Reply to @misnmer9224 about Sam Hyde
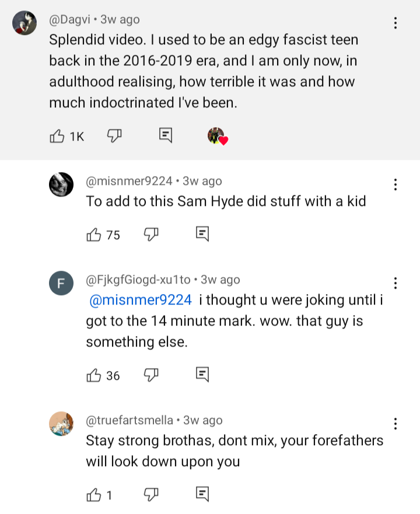Viewport: 420px width, 514px height. tap(202, 235)
